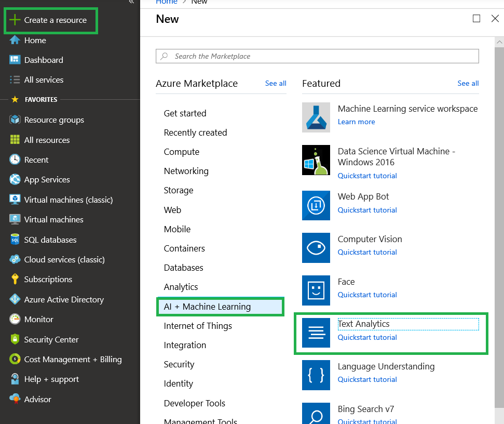The image size is (504, 424).
Task: Open the Data Science Virtual Machine icon
Action: click(x=316, y=160)
